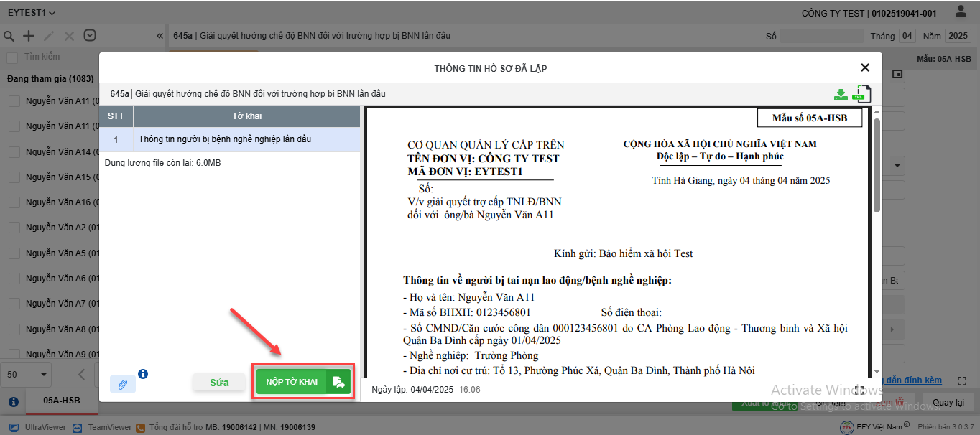Click the paperclip attachment icon
The image size is (980, 435).
pos(123,384)
